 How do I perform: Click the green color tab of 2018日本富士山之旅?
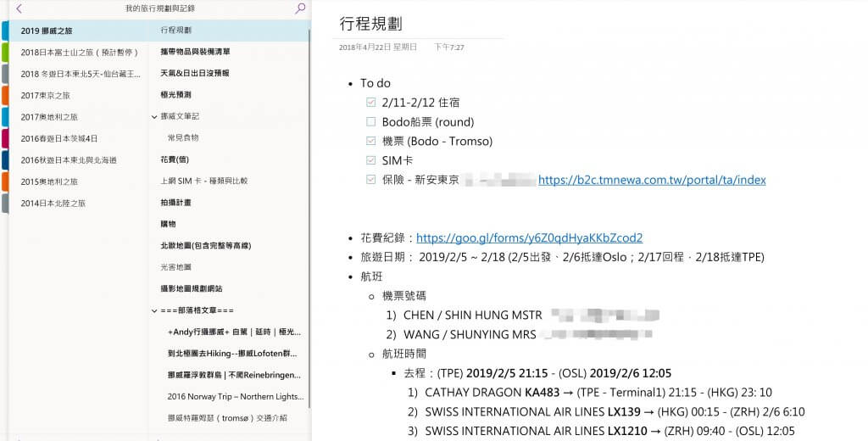coord(4,52)
